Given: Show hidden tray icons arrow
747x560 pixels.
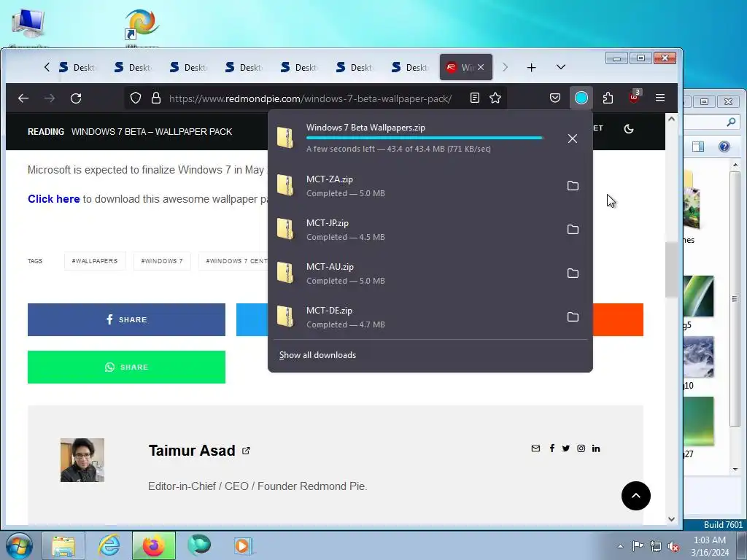Looking at the screenshot, I should pos(620,546).
